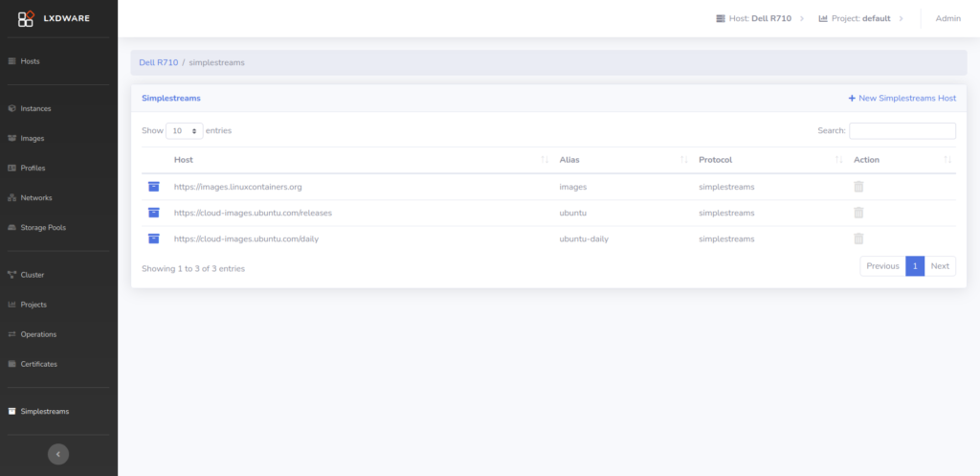Image resolution: width=980 pixels, height=476 pixels.
Task: Expand the Host: Dell R710 selector
Action: coord(760,19)
